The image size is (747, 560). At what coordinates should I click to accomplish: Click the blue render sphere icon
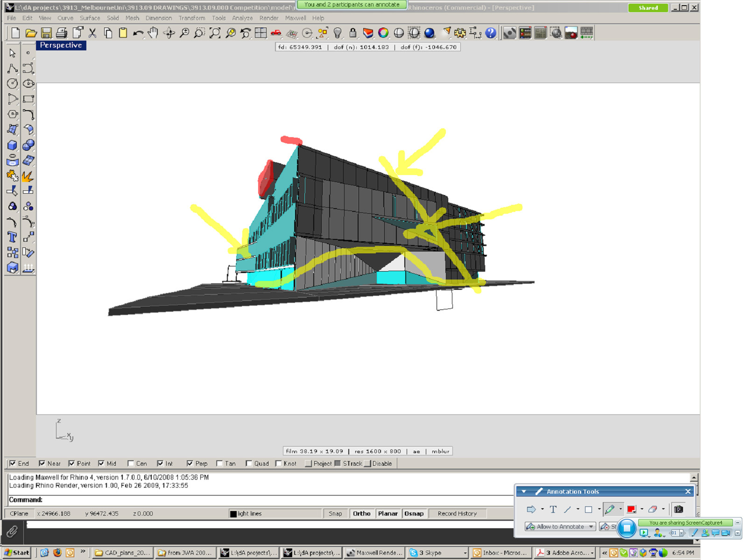[430, 33]
